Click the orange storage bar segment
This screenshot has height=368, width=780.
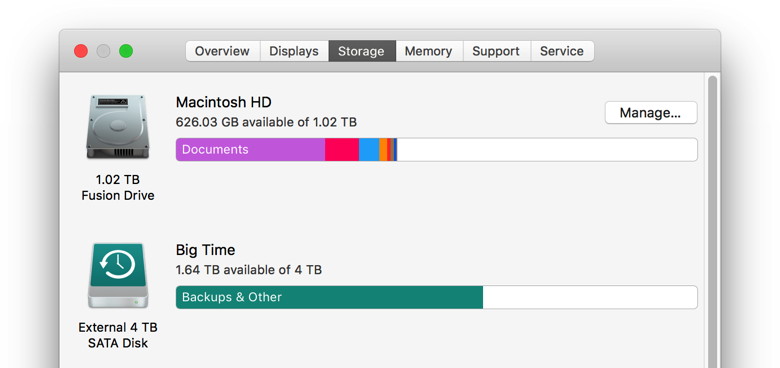(383, 150)
